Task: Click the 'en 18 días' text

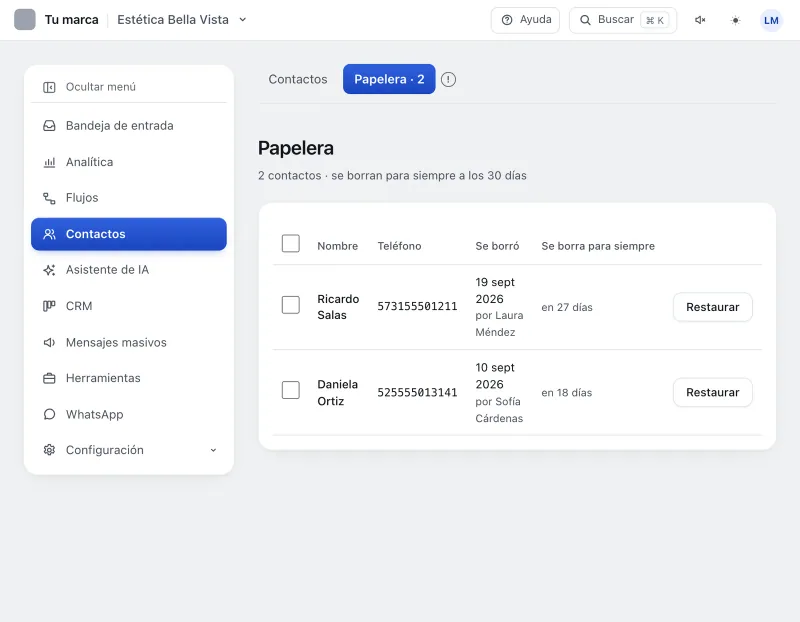Action: [x=567, y=392]
